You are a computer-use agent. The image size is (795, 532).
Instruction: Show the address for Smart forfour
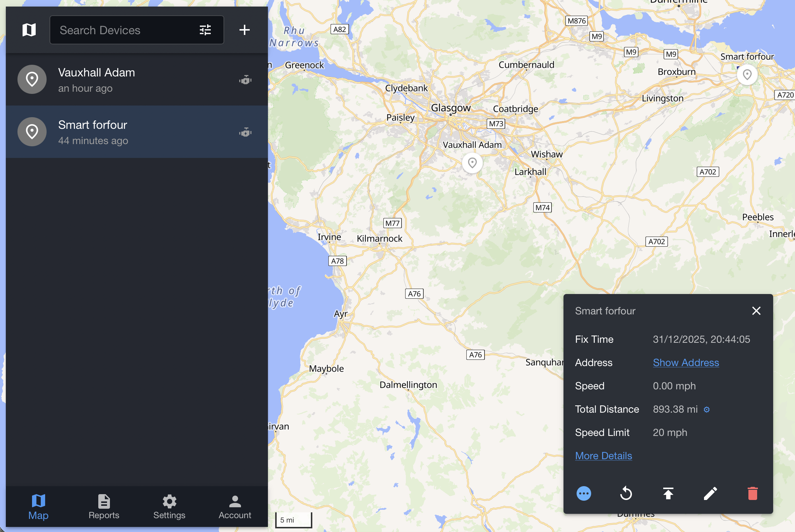tap(686, 362)
